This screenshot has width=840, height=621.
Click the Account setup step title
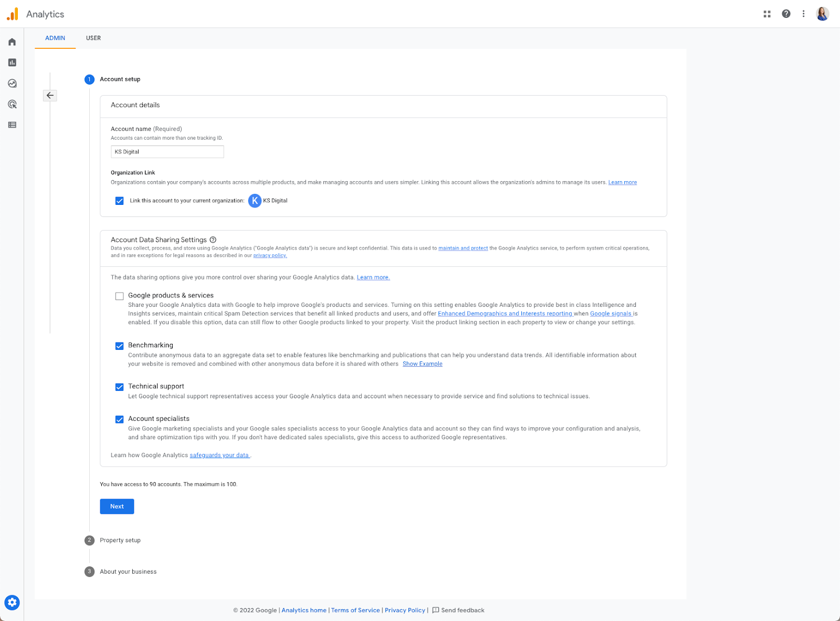click(x=120, y=79)
